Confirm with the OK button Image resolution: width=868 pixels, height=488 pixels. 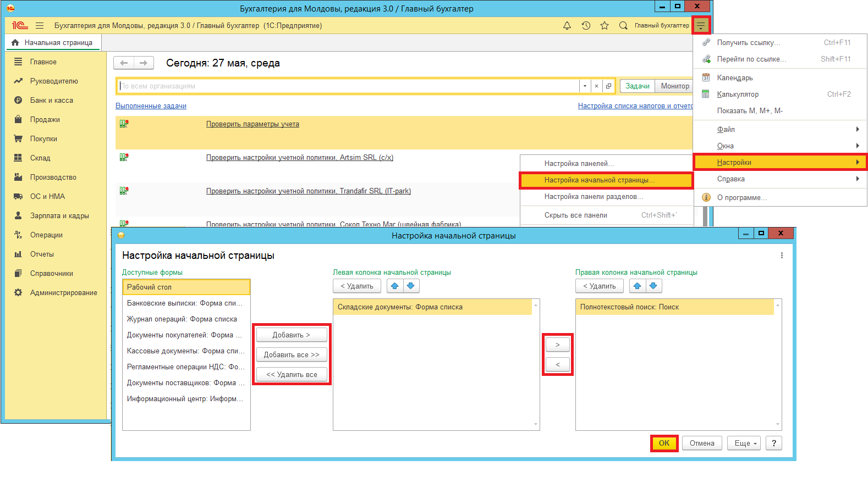tap(664, 443)
